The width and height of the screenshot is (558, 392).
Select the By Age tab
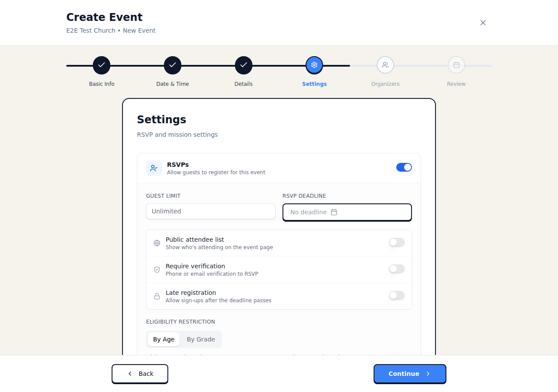click(x=164, y=339)
